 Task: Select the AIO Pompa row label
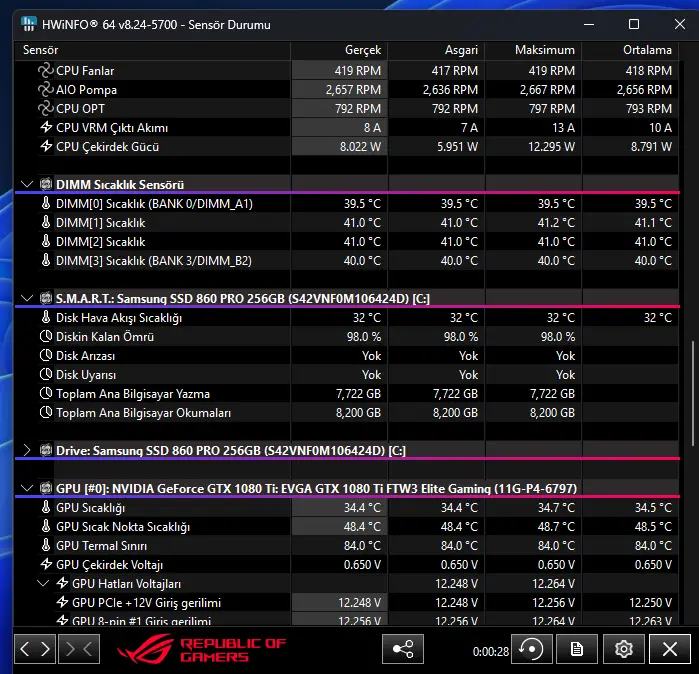[86, 90]
